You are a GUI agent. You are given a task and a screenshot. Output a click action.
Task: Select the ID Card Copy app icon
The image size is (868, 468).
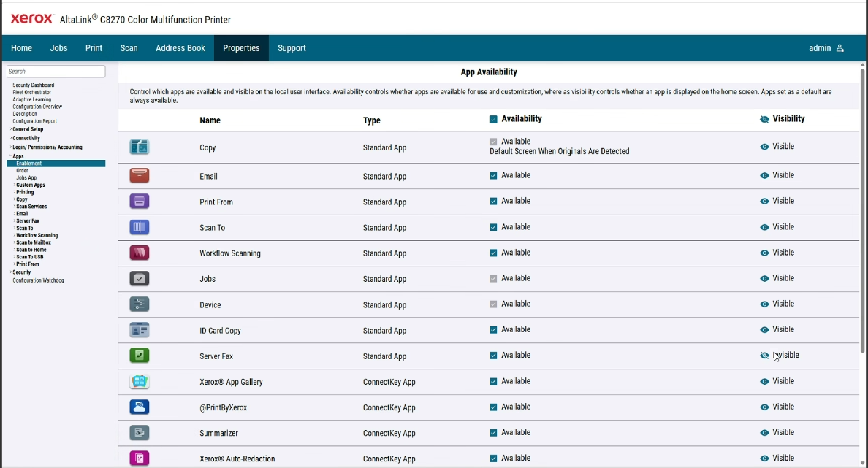point(139,330)
